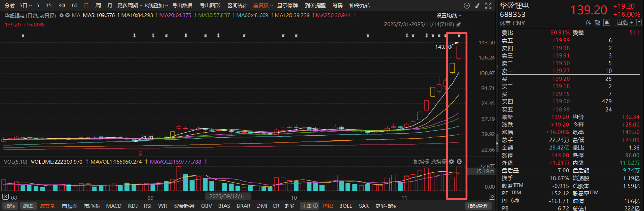The width and height of the screenshot is (644, 211).
Task: Toggle the 均线 overlay on main chart
Action: (x=328, y=206)
